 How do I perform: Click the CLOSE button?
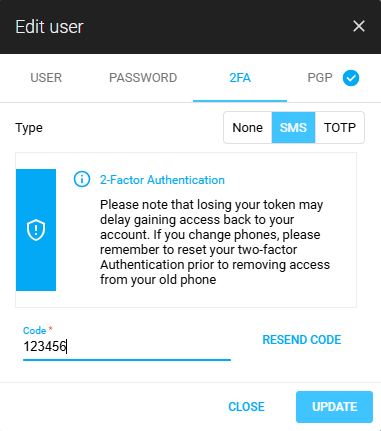coord(246,407)
